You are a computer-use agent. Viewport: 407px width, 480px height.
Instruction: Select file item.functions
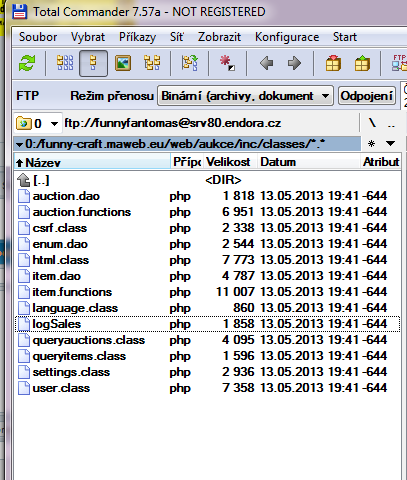click(x=207, y=292)
